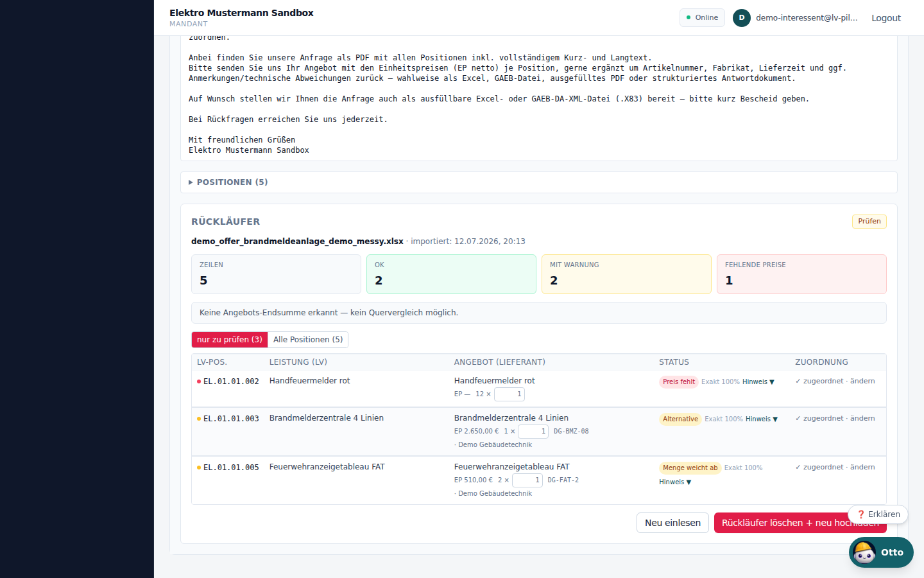Click file name demo_offer_brandmeldeanlage_demo_messy.xlsx

pyautogui.click(x=297, y=241)
